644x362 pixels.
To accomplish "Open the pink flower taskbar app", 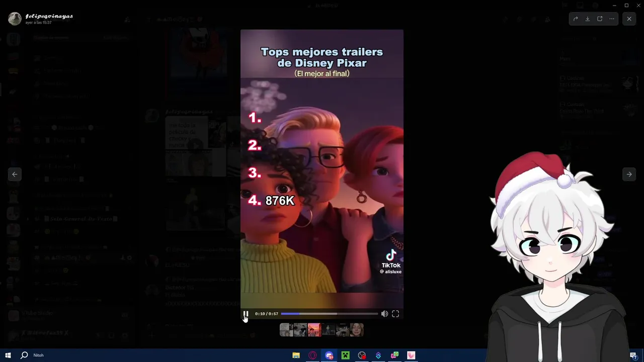I will click(411, 355).
